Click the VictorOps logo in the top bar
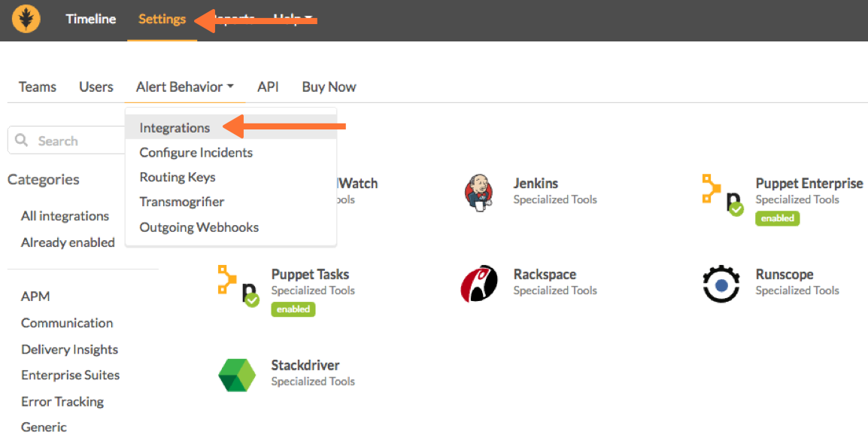 [x=27, y=18]
